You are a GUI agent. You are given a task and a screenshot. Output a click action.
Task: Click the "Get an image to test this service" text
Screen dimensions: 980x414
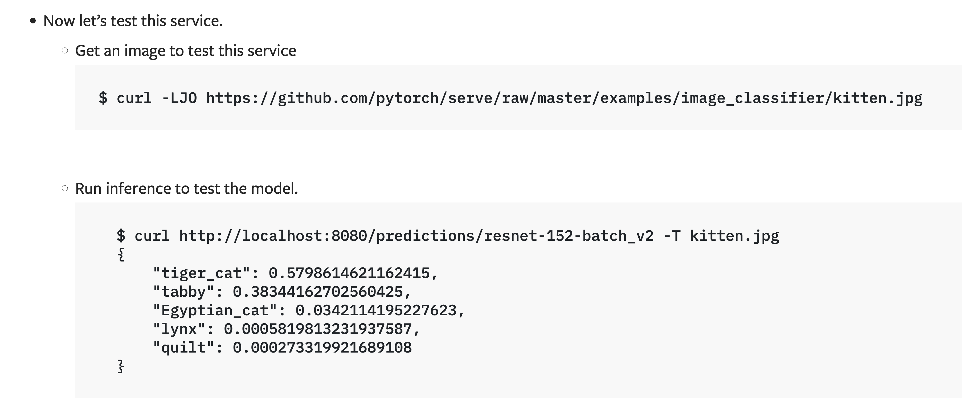[x=185, y=51]
